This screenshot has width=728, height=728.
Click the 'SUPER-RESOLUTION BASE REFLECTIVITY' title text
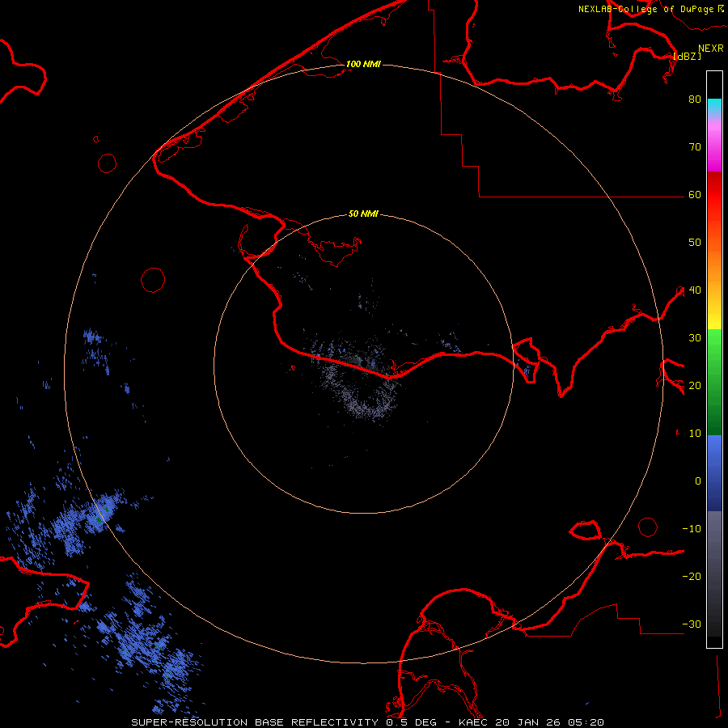255,722
